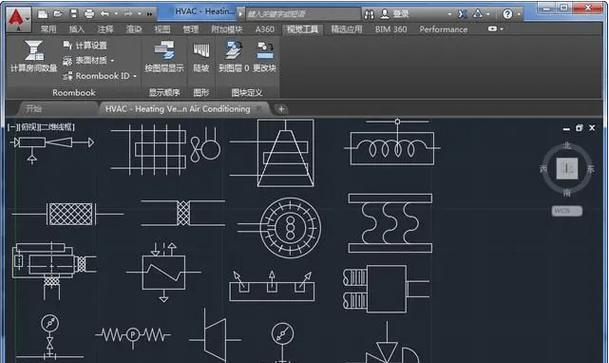
Task: Expand the 表面材质 surface material dropdown
Action: coord(112,61)
